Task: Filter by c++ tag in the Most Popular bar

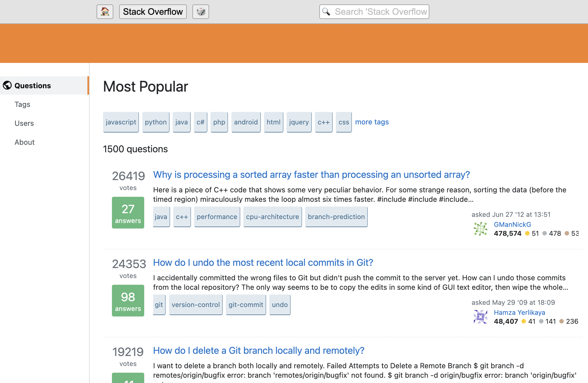Action: (324, 122)
